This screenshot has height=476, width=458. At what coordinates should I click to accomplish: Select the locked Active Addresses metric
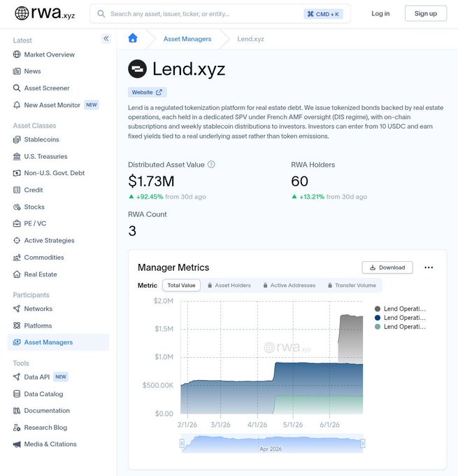click(x=289, y=286)
